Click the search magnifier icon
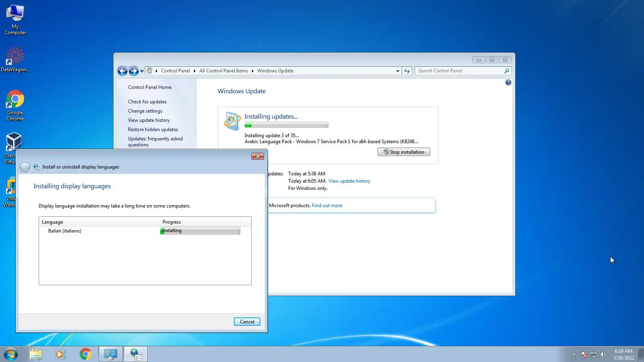 point(507,71)
